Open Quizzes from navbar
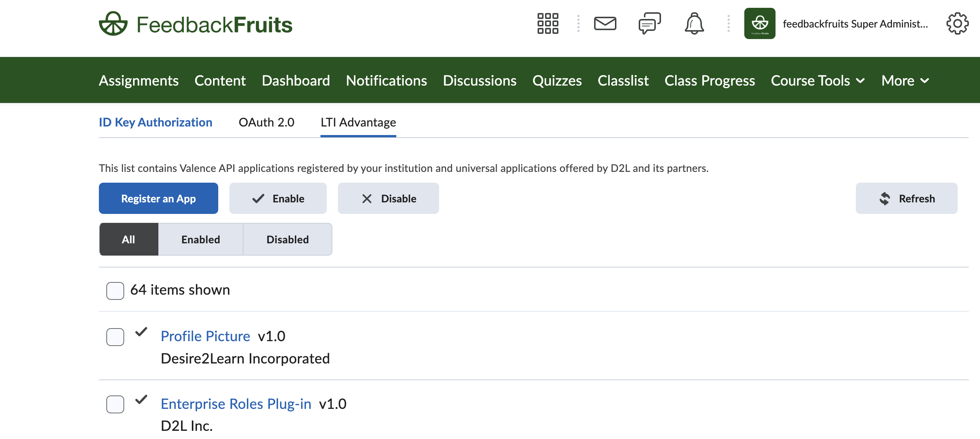Image resolution: width=980 pixels, height=439 pixels. 557,80
